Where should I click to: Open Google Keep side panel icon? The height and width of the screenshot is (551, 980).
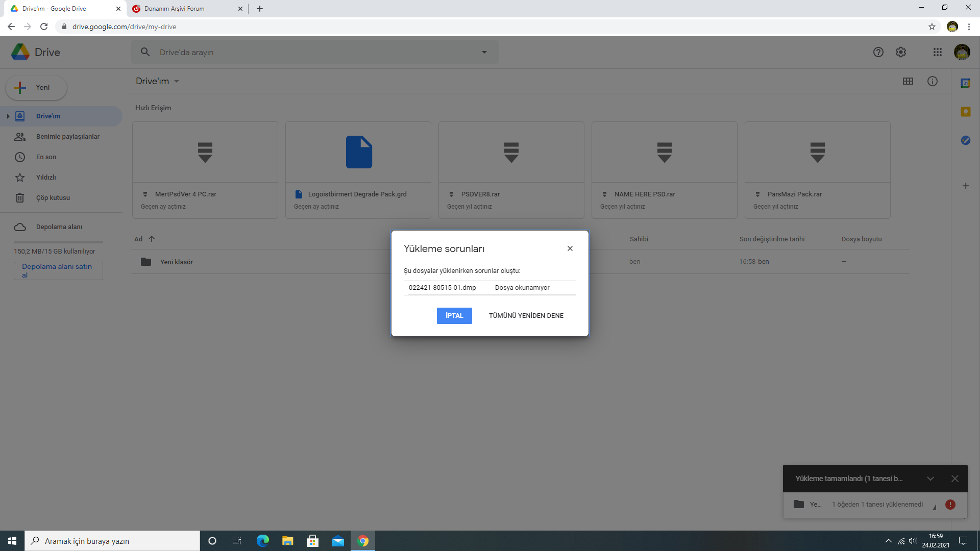pos(965,112)
